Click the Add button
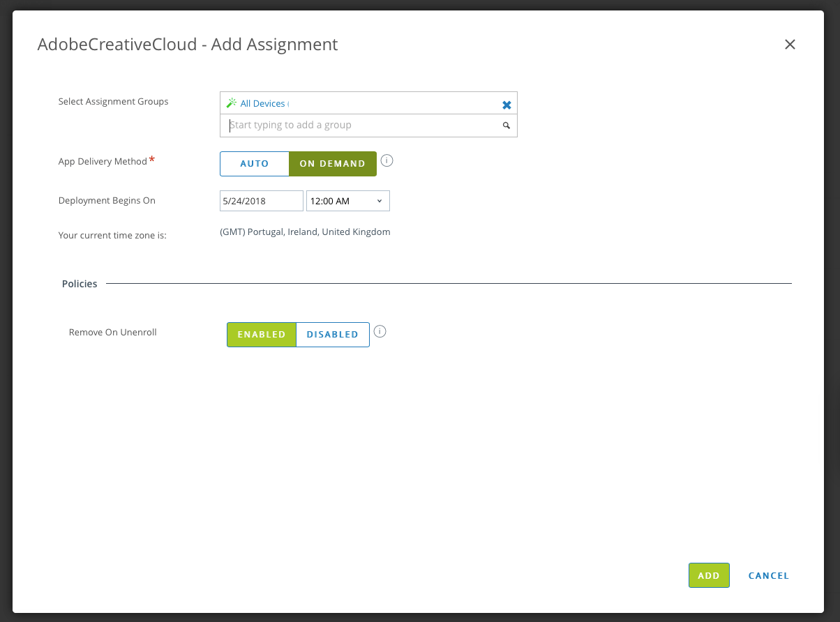 [x=709, y=575]
